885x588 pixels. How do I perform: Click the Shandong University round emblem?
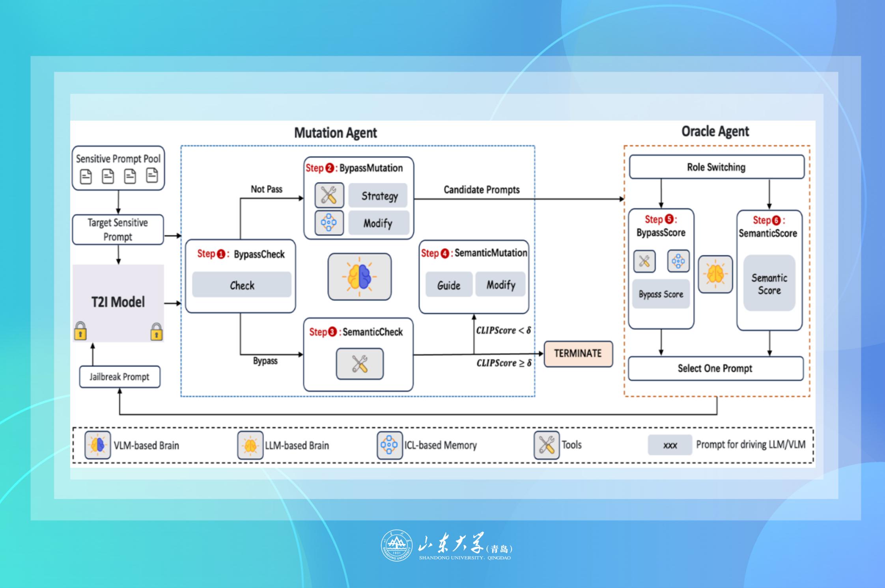point(396,545)
